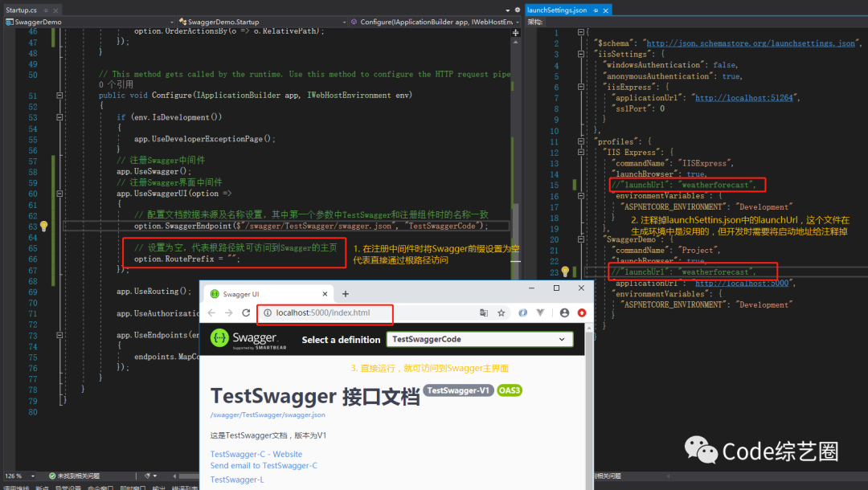Click the translate page icon
The width and height of the screenshot is (868, 490).
tap(484, 313)
